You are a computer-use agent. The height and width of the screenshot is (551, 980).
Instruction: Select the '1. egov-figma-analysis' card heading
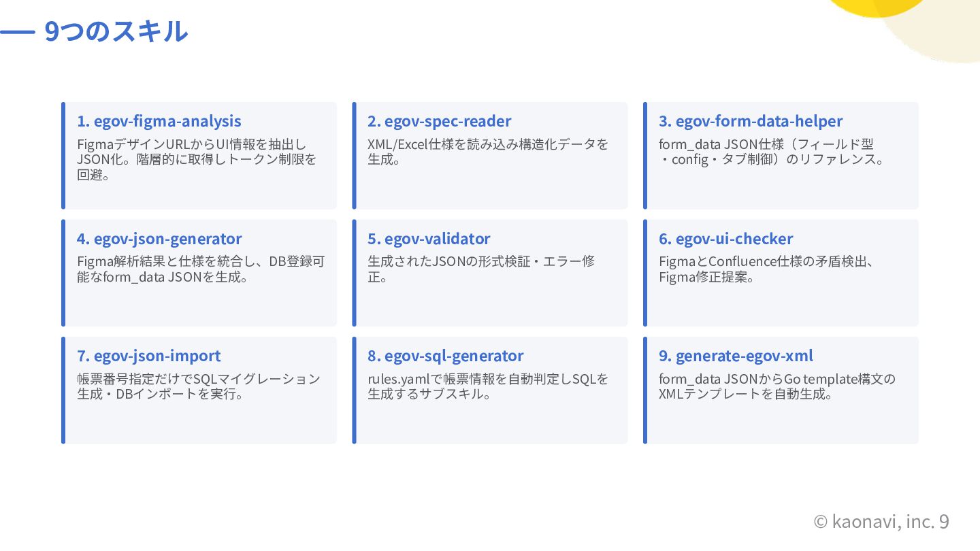click(159, 121)
